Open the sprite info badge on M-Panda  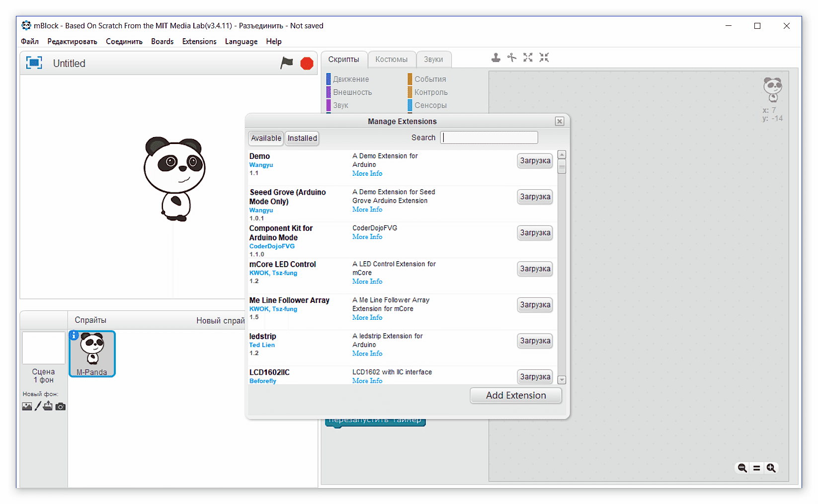coord(74,336)
